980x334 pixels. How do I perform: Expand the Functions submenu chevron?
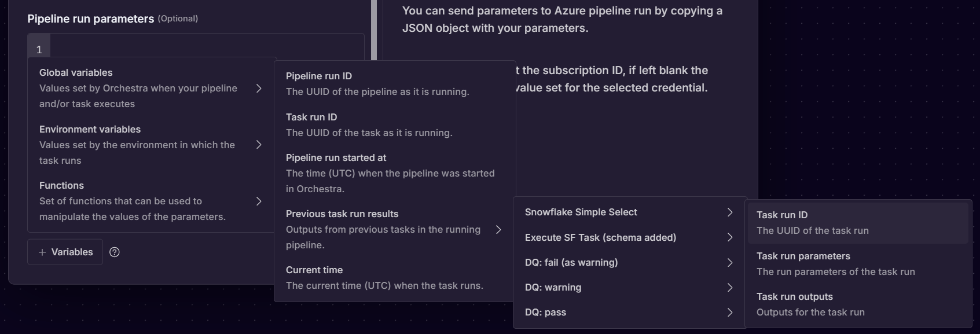pos(259,201)
